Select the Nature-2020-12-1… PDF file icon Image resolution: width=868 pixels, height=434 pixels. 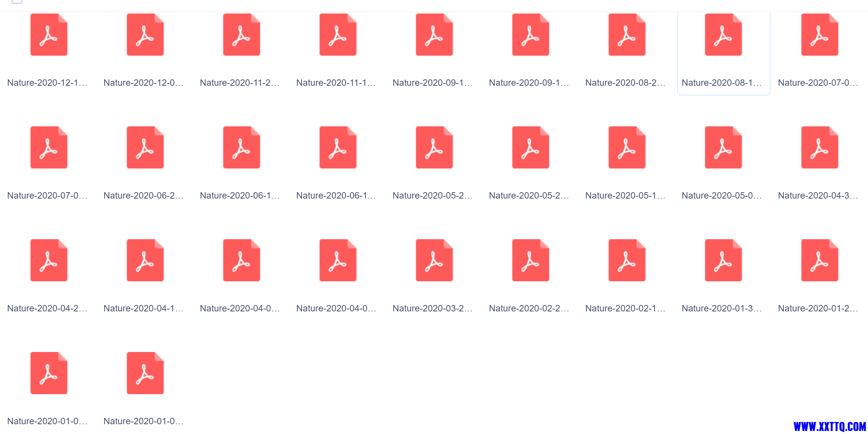49,35
